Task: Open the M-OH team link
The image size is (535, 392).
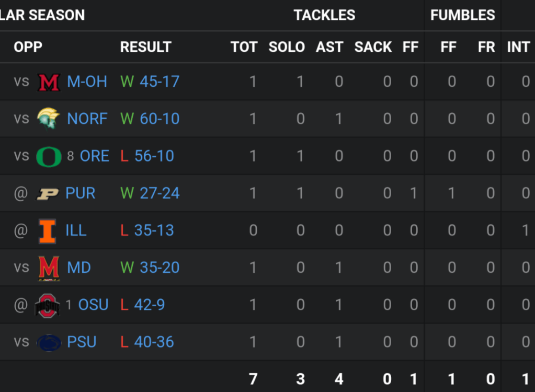Action: pyautogui.click(x=87, y=82)
